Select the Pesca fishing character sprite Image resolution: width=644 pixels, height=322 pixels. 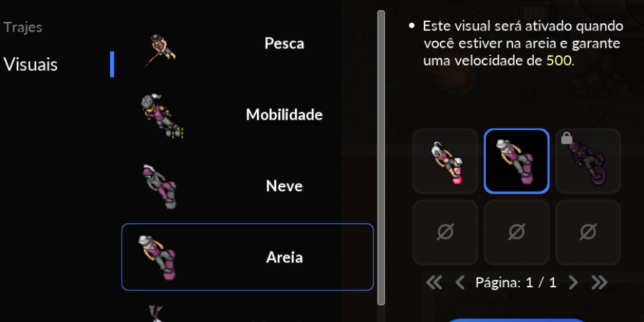tap(160, 50)
